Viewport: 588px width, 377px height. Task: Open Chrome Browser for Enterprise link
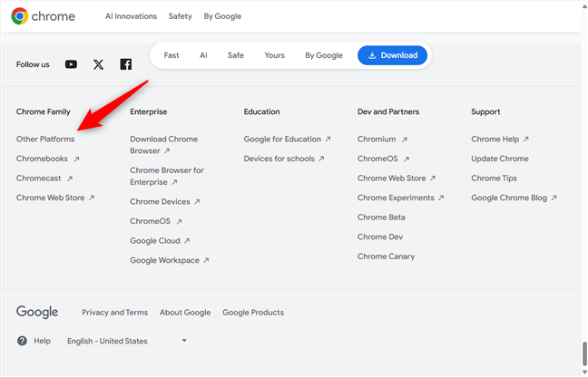tap(167, 176)
